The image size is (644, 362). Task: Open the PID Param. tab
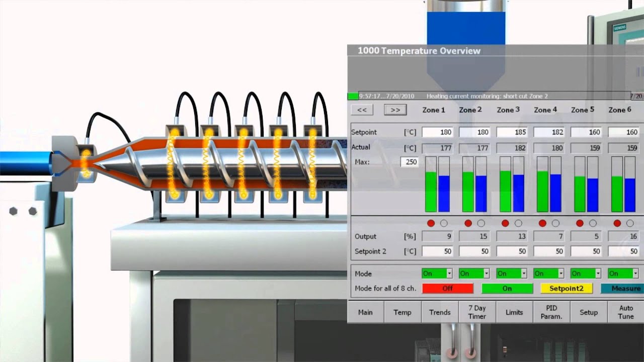point(551,312)
